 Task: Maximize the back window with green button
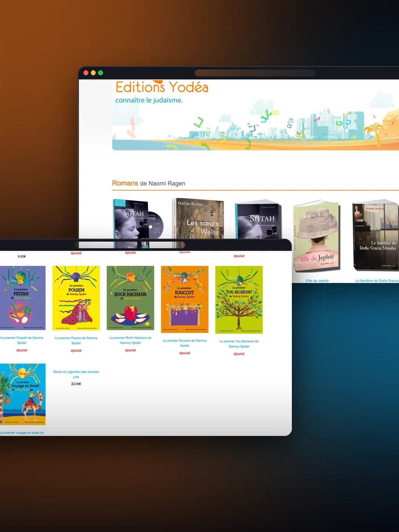(100, 73)
